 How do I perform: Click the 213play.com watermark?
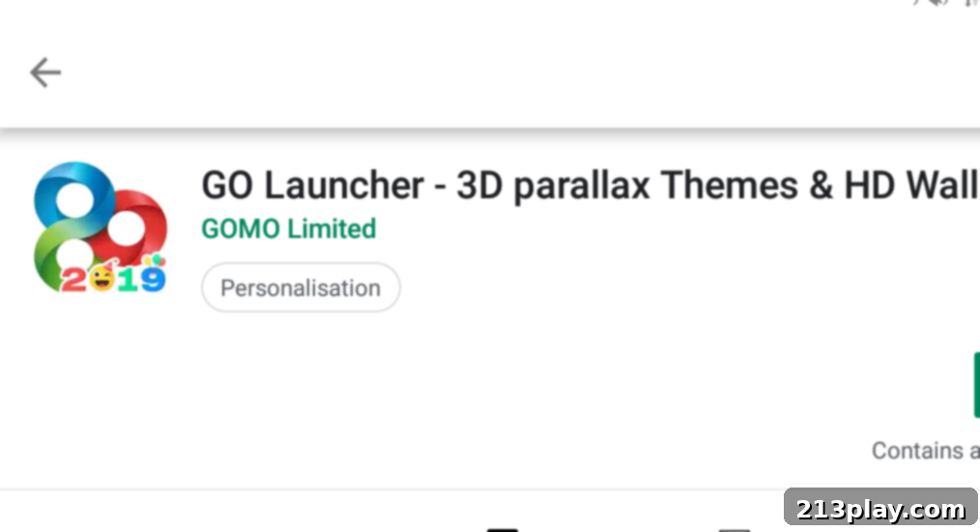[x=879, y=509]
